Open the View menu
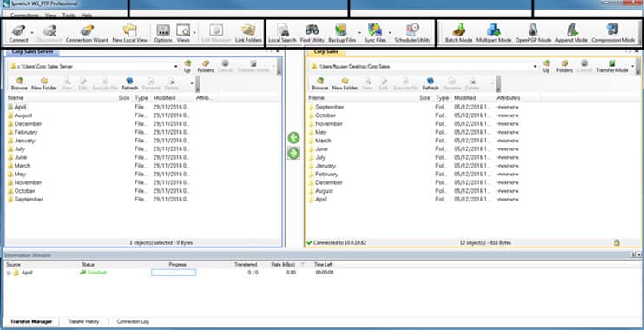 [x=50, y=16]
